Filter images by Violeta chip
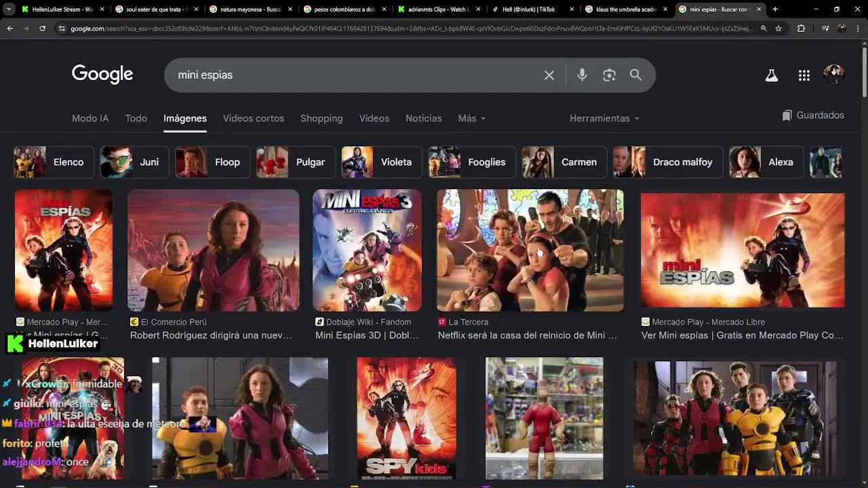868x488 pixels. tap(382, 162)
